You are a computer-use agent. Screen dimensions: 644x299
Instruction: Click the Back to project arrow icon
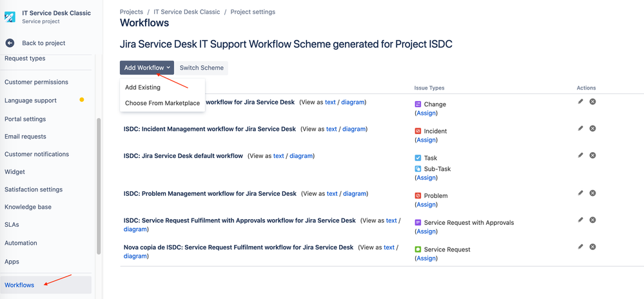pyautogui.click(x=10, y=43)
